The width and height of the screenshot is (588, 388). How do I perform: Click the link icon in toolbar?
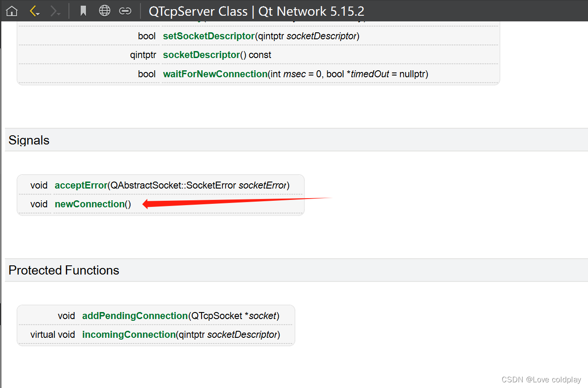point(125,11)
